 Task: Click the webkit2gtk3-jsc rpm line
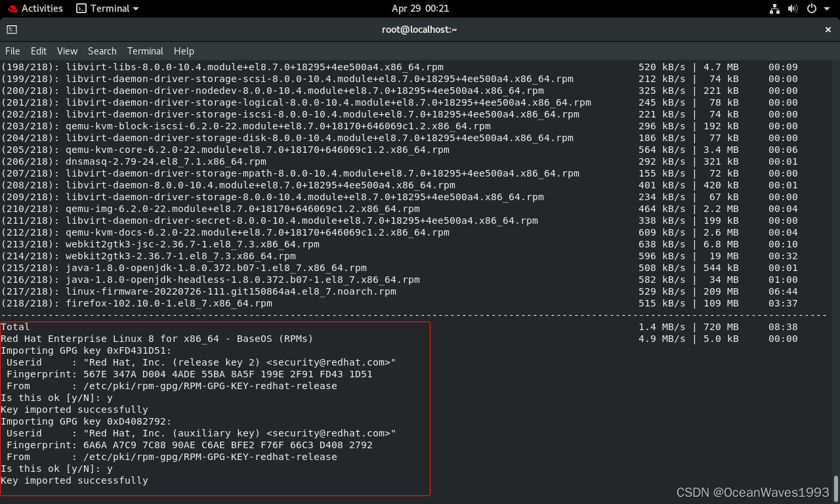coord(399,244)
